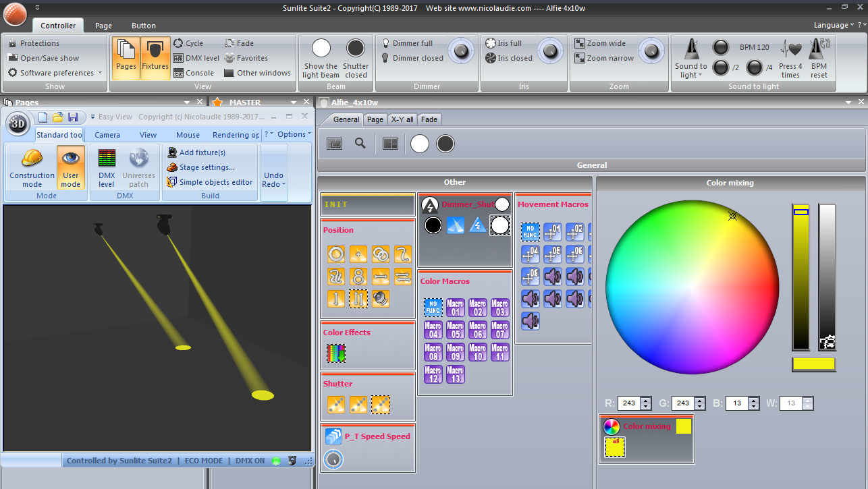Expand the Software preferences dropdown
The height and width of the screenshot is (489, 868).
click(x=100, y=73)
